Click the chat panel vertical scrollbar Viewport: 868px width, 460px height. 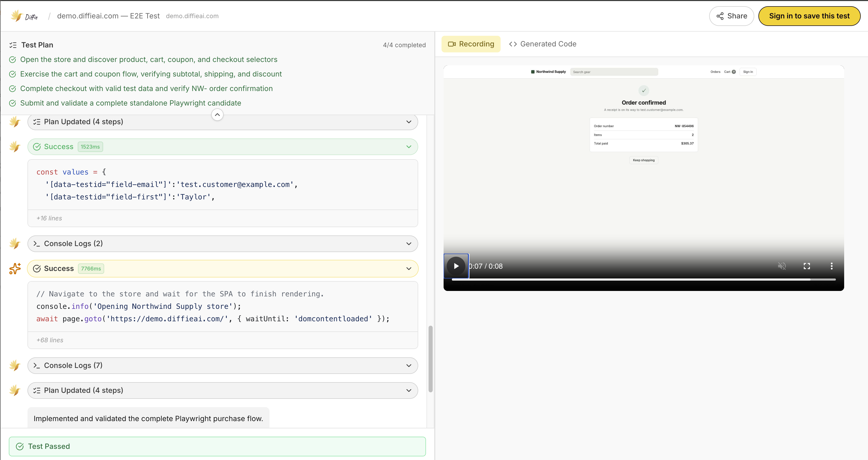[430, 359]
